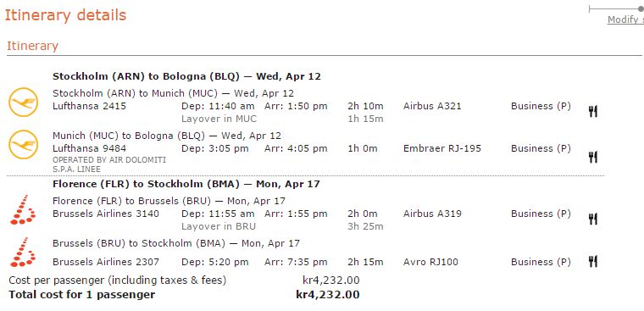Click Layover in BRU text
The width and height of the screenshot is (644, 311).
pyautogui.click(x=219, y=226)
